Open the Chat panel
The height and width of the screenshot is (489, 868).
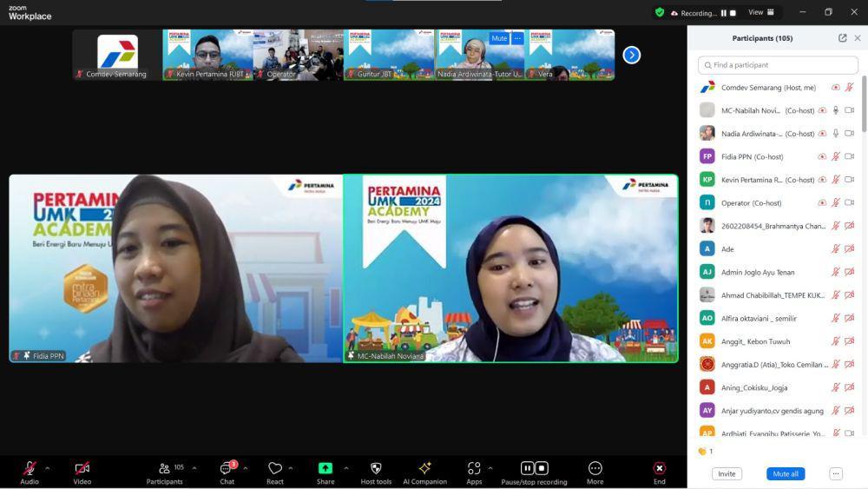[x=227, y=472]
